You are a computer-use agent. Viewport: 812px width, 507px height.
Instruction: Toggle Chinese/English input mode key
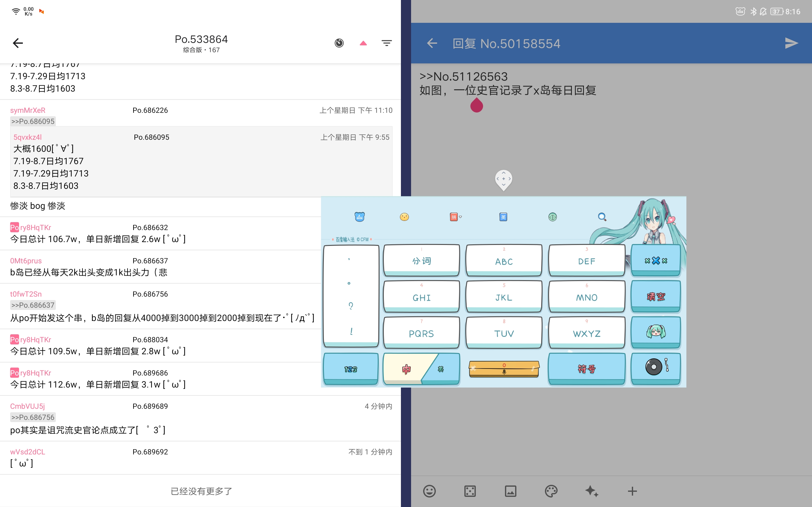click(421, 369)
